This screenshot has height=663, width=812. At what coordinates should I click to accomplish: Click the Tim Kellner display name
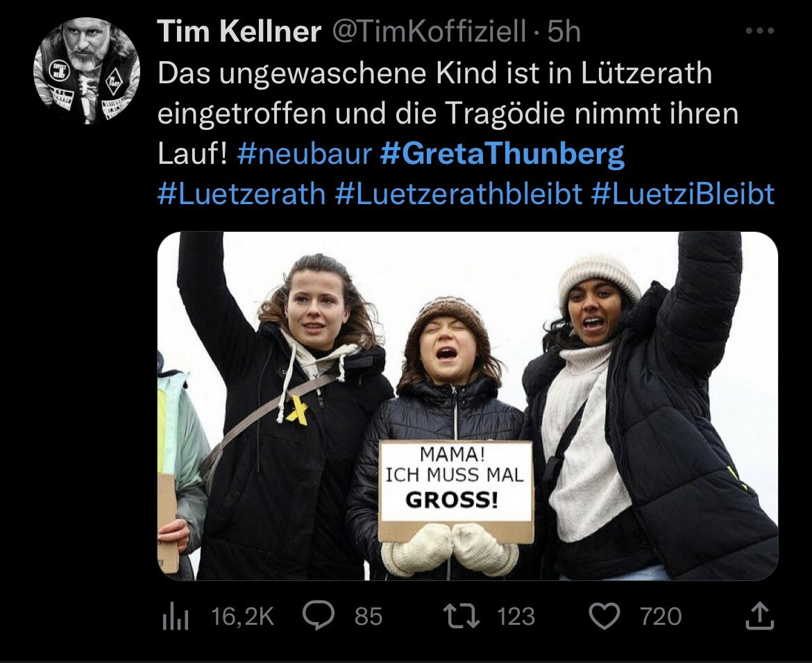(239, 31)
